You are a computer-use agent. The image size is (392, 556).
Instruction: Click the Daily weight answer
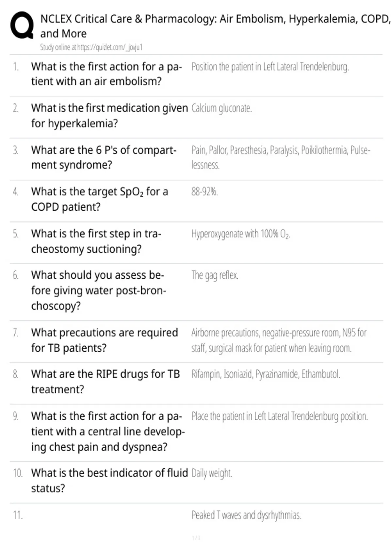(x=212, y=473)
